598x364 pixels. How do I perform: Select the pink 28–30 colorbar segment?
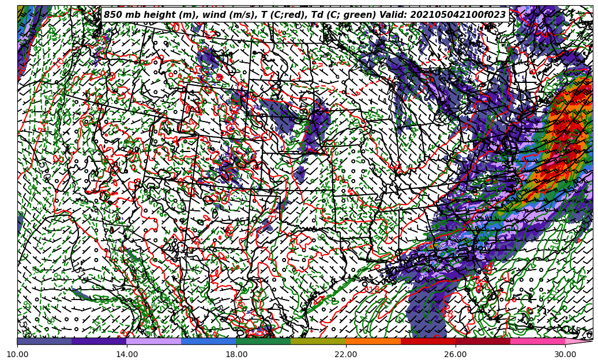point(537,341)
